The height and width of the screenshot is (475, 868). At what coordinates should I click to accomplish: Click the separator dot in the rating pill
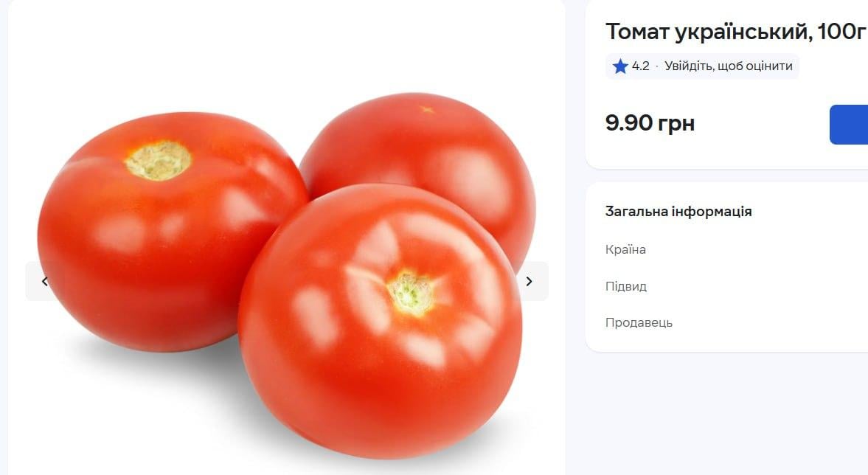coord(657,66)
